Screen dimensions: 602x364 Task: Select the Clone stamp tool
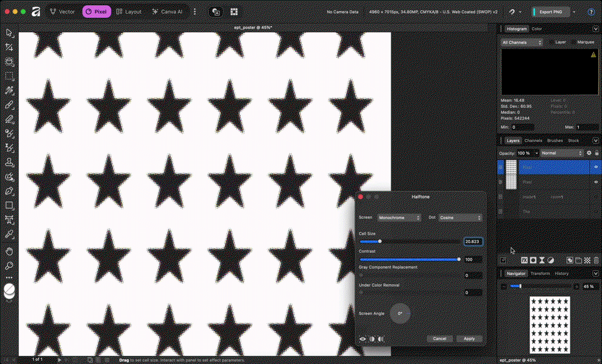tap(9, 162)
